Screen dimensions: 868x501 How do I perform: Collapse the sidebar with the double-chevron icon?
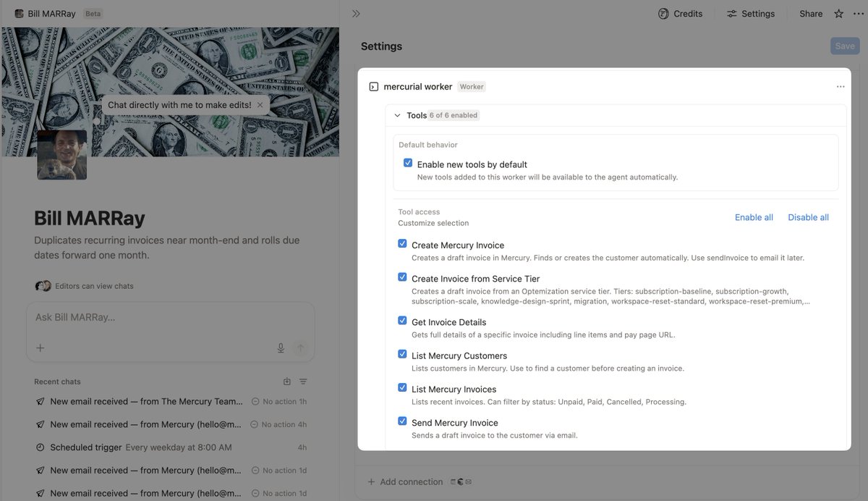point(356,14)
